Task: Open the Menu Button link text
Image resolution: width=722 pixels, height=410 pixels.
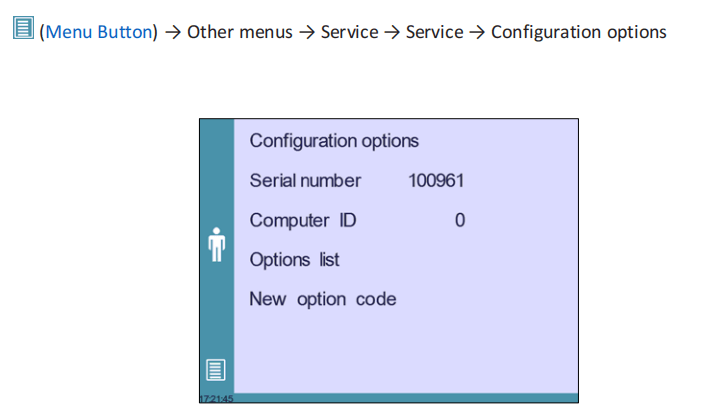Action: pos(99,32)
